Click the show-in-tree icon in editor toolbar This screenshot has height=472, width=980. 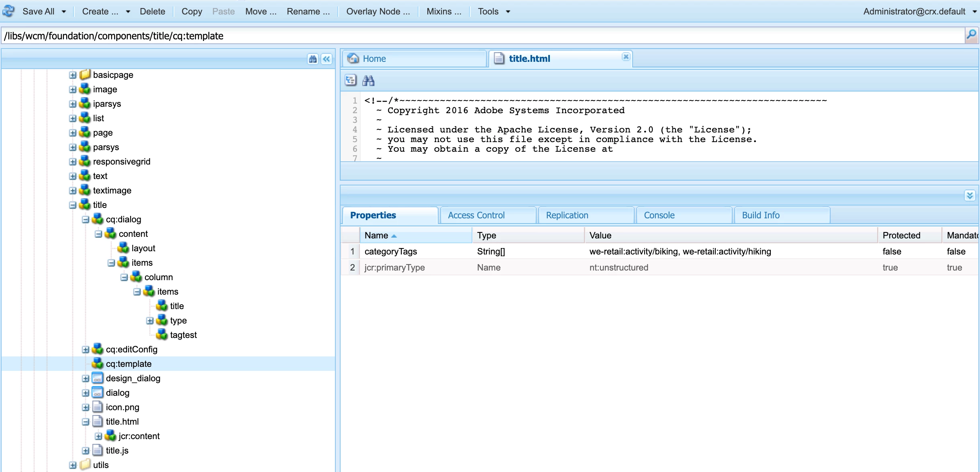351,81
